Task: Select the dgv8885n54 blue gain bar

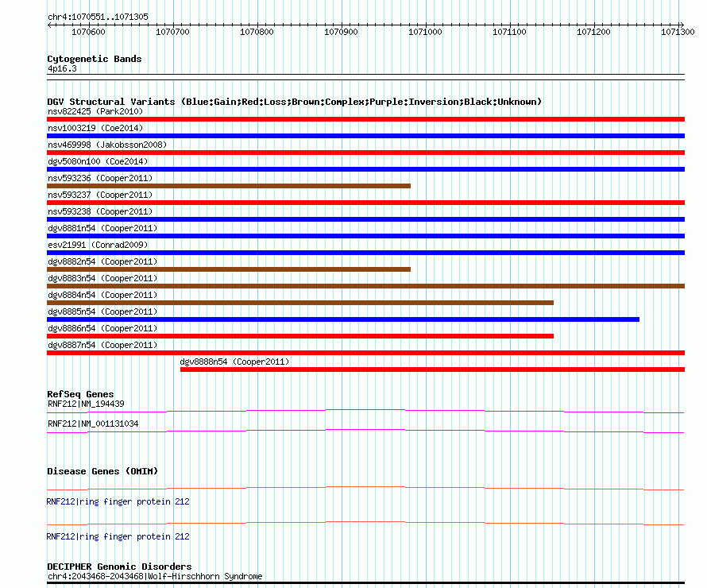Action: click(x=343, y=319)
